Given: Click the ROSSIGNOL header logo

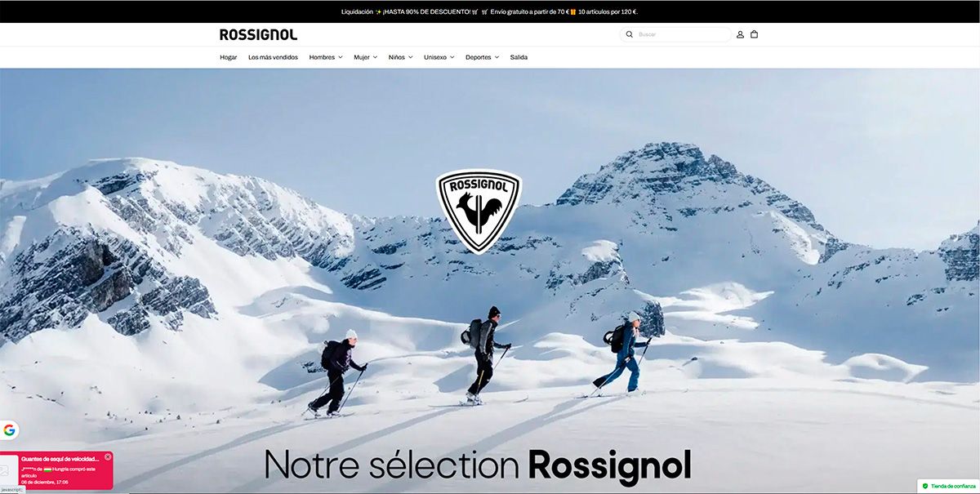Looking at the screenshot, I should 258,34.
